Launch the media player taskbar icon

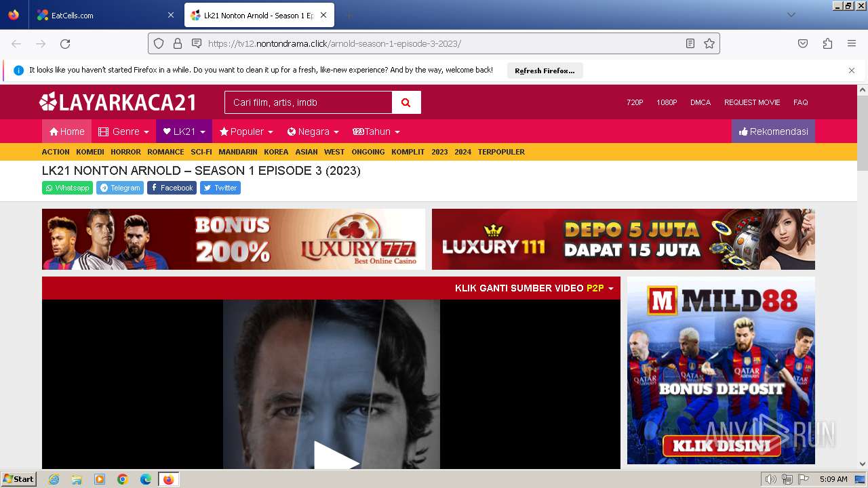coord(100,479)
